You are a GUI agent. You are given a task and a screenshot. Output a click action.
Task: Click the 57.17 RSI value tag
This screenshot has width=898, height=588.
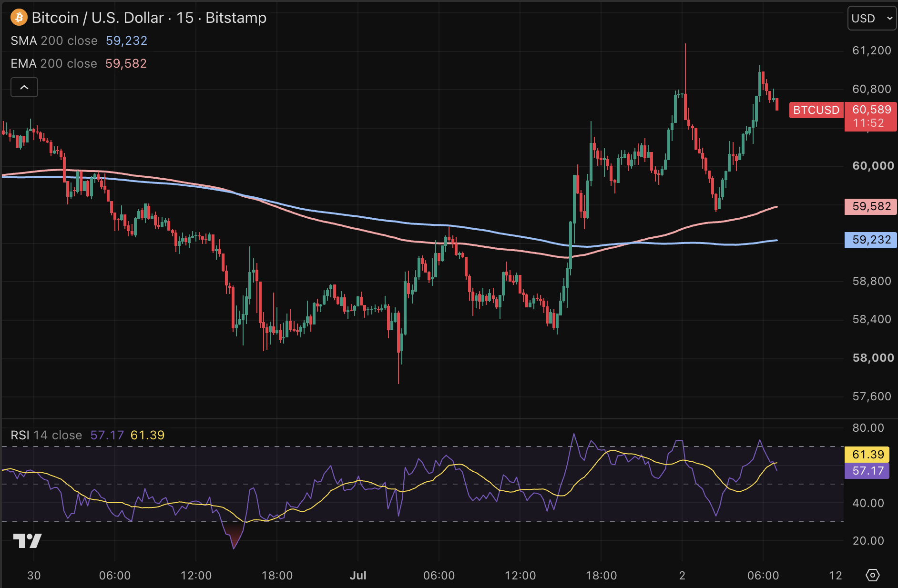click(867, 471)
